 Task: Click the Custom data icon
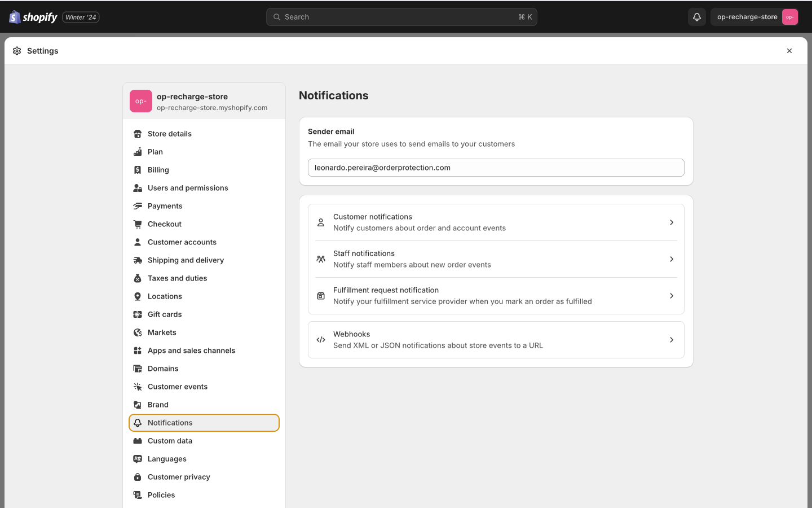coord(138,441)
